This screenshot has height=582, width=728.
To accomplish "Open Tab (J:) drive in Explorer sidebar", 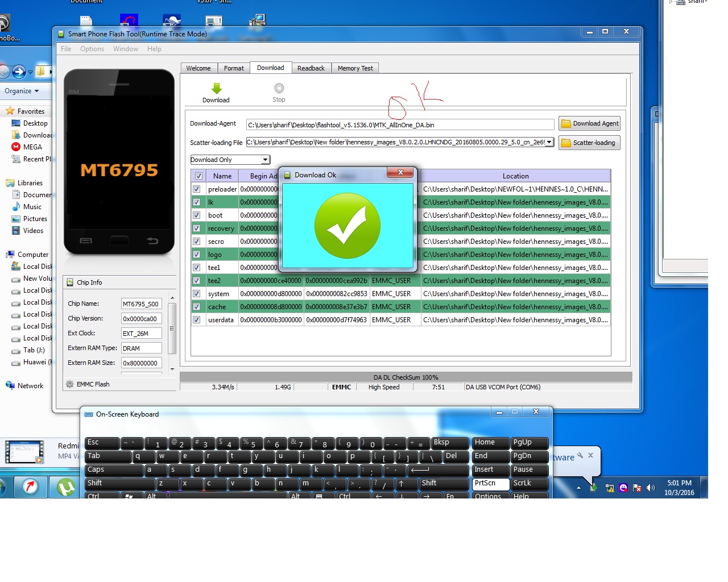I will pyautogui.click(x=34, y=350).
